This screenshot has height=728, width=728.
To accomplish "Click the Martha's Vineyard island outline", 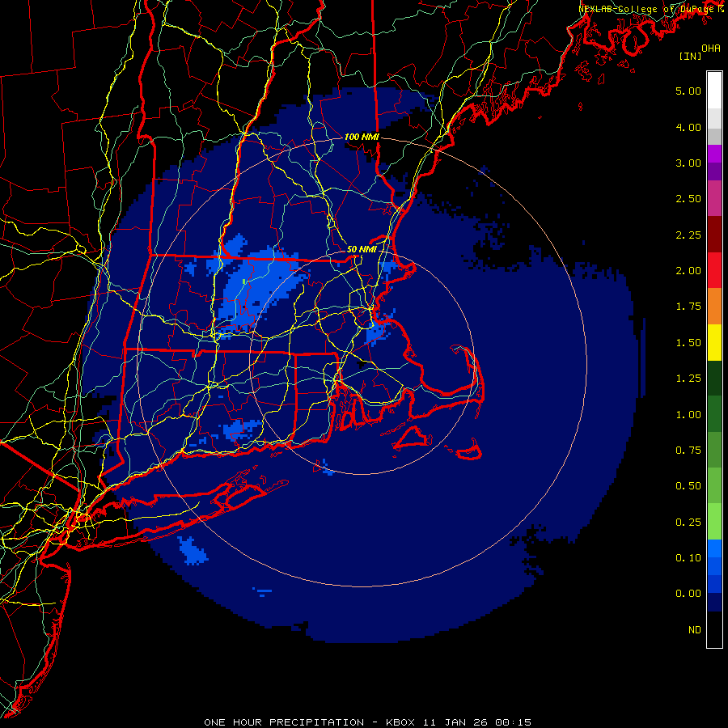I will click(x=413, y=438).
